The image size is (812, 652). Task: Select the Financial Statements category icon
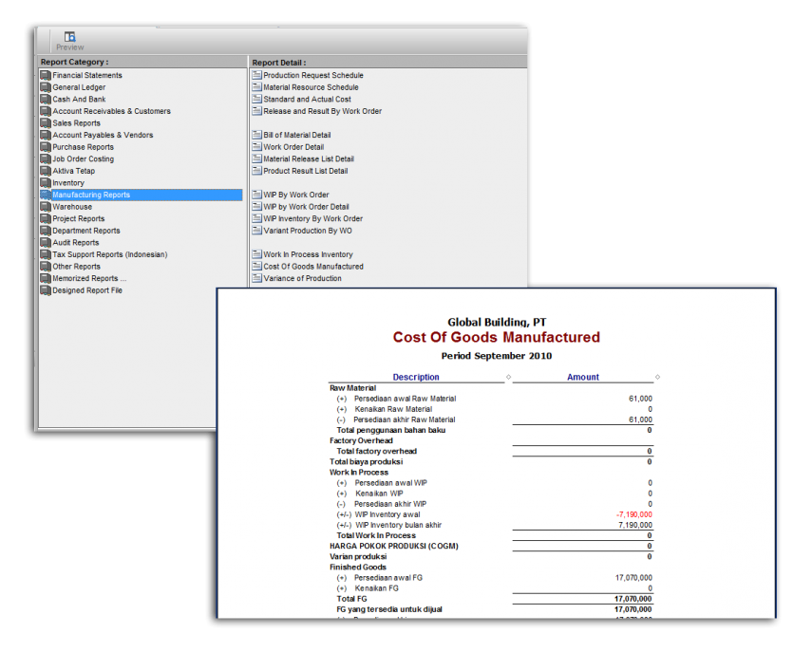tap(46, 75)
